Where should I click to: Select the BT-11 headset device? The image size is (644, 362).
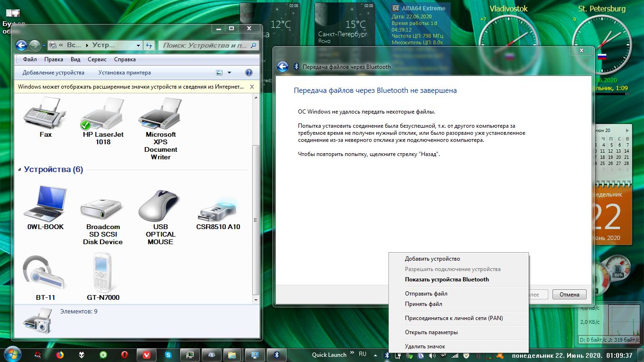pyautogui.click(x=45, y=278)
